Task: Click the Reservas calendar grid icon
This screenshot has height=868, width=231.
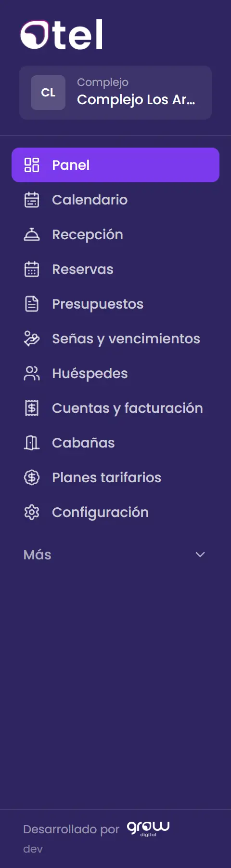Action: click(x=32, y=269)
